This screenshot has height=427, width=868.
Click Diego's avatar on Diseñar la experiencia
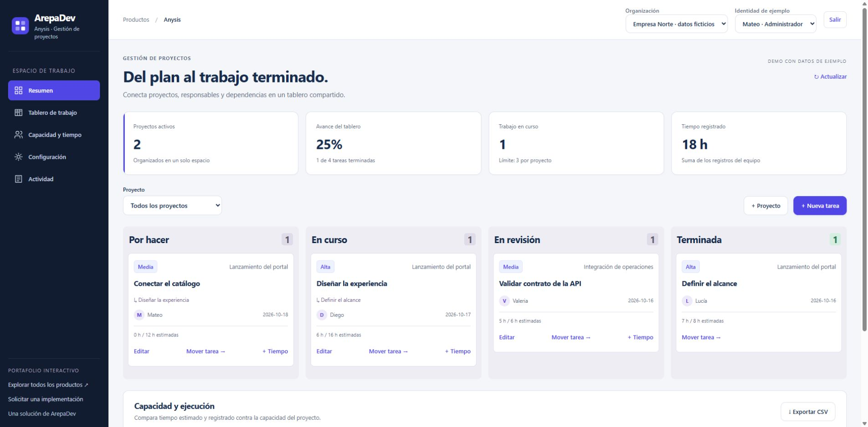322,315
